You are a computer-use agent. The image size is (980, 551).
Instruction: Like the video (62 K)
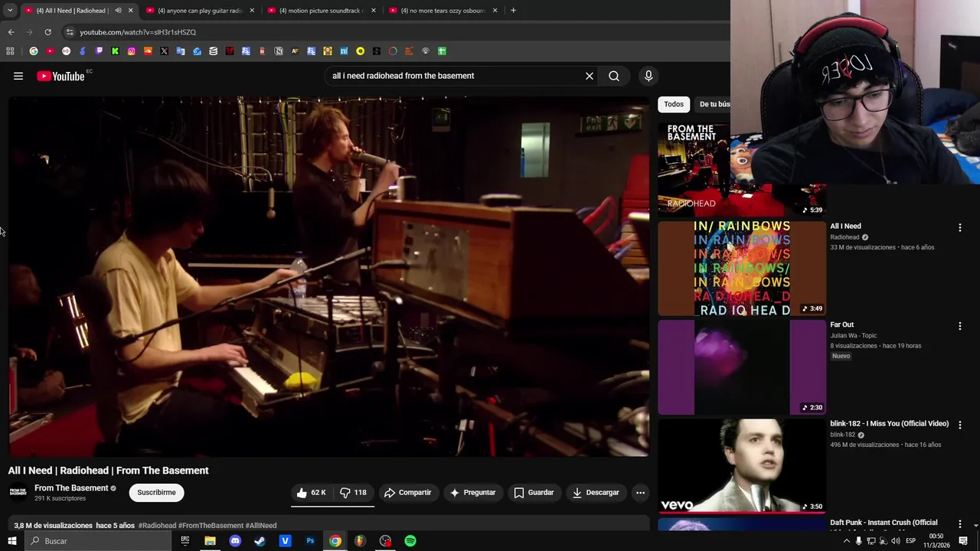312,492
